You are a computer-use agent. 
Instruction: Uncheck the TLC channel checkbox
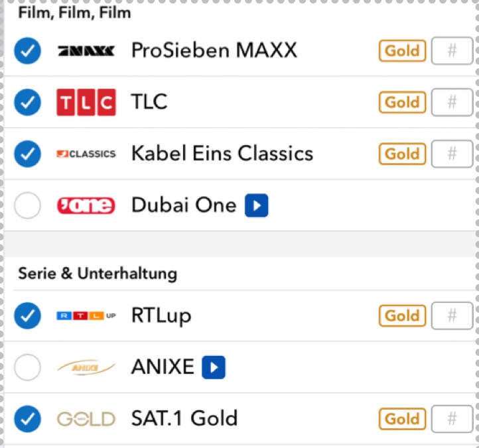(x=27, y=102)
